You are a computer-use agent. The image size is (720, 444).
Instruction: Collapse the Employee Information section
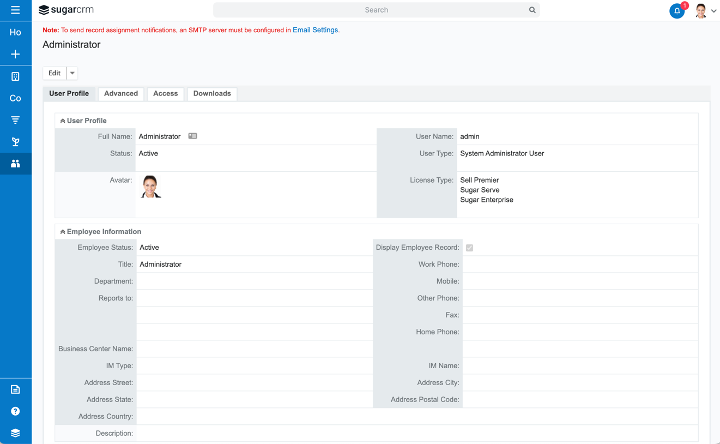click(63, 231)
